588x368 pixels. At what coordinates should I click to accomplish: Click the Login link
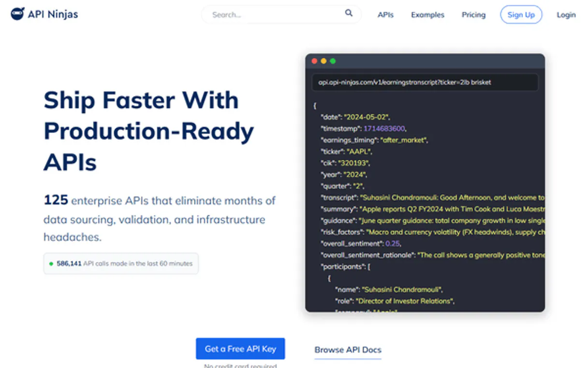coord(566,15)
